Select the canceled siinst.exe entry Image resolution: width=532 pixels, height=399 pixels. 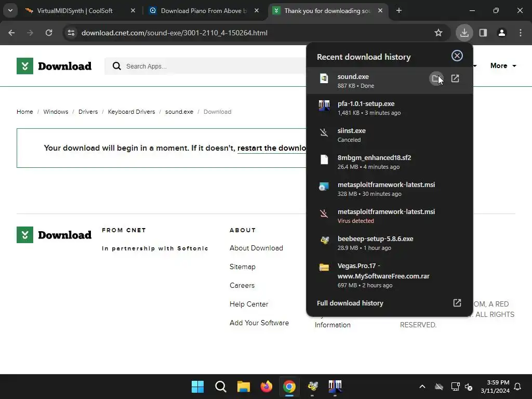click(390, 135)
